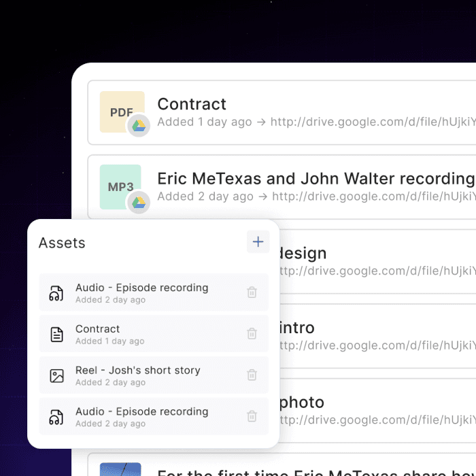Select the Reel - Josh's short story row
The width and height of the screenshot is (476, 476).
click(154, 375)
